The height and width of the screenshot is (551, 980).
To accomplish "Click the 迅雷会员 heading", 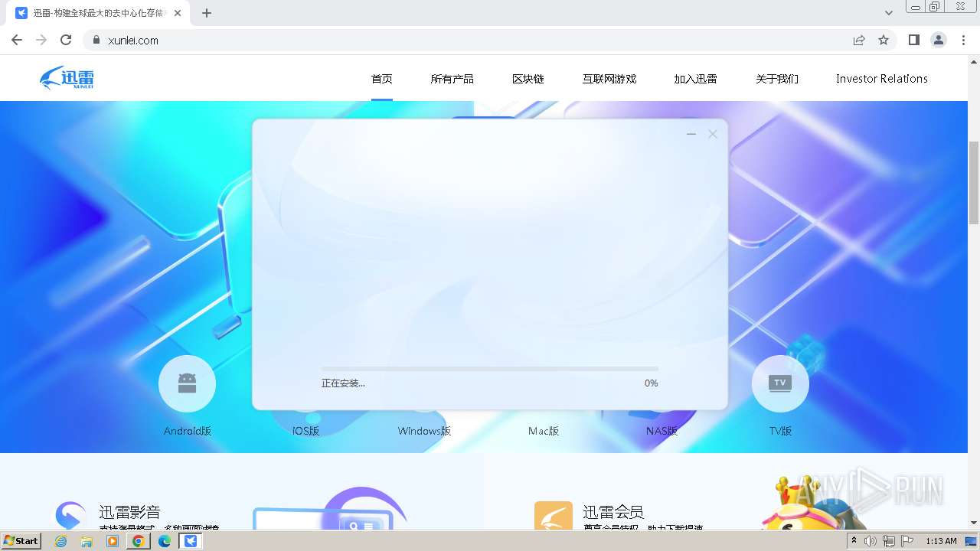I will (x=613, y=512).
